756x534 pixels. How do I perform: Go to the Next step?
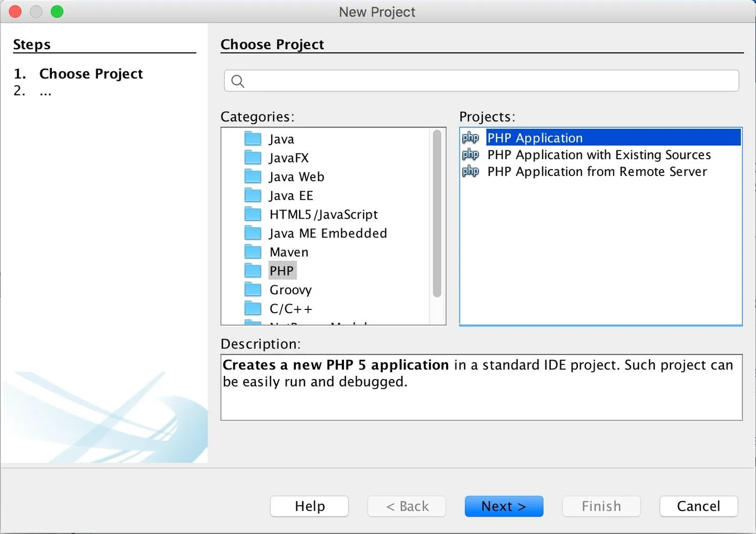(x=504, y=506)
